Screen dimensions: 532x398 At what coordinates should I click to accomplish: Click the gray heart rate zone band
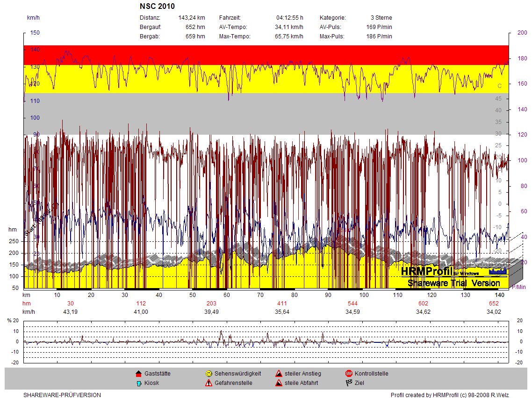click(266, 114)
